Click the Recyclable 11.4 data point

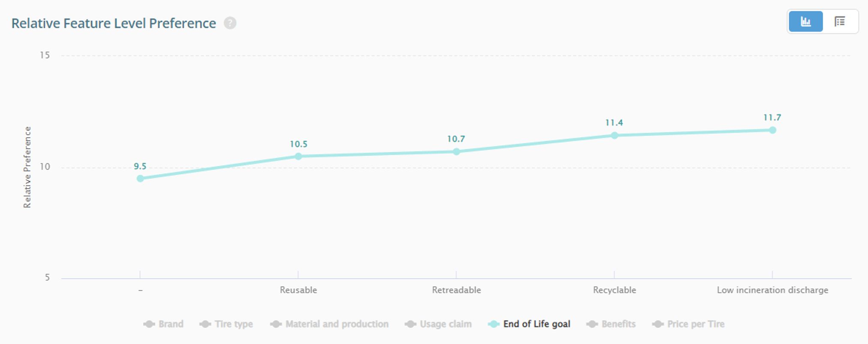tap(614, 136)
